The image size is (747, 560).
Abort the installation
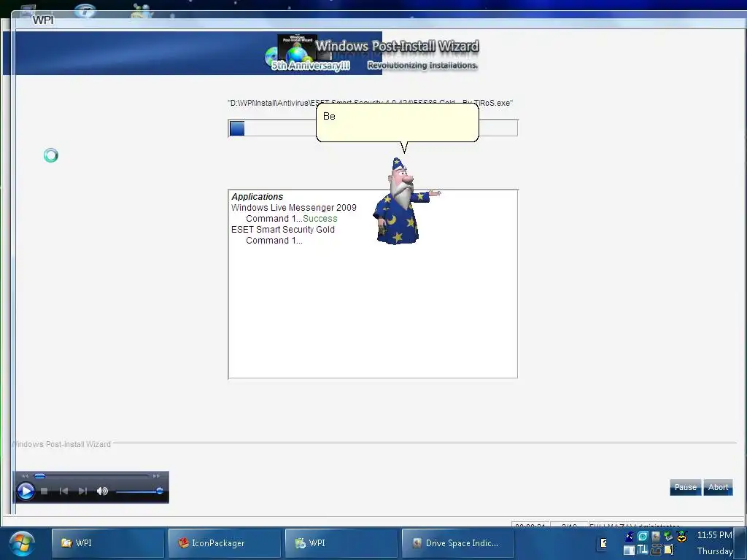click(x=718, y=487)
